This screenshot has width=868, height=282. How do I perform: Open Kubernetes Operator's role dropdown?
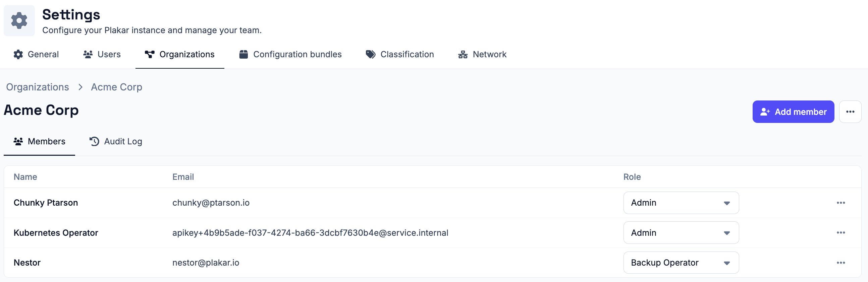681,233
